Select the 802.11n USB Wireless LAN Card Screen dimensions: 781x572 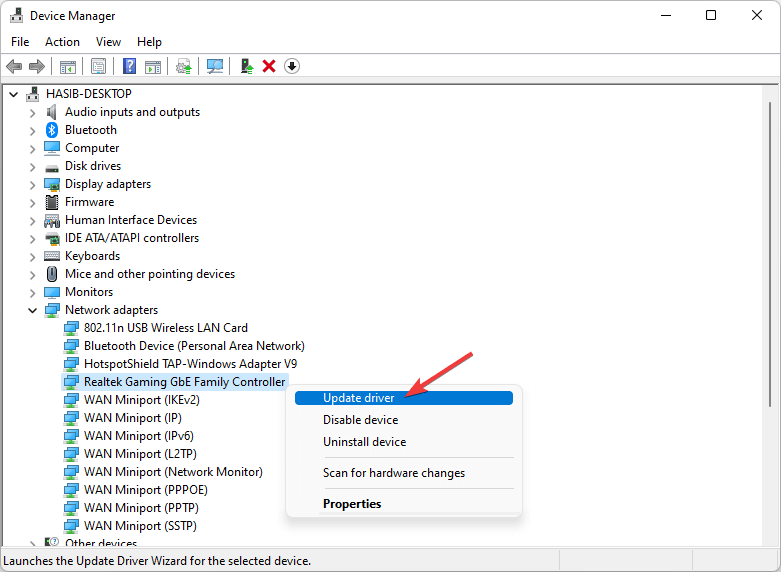165,328
